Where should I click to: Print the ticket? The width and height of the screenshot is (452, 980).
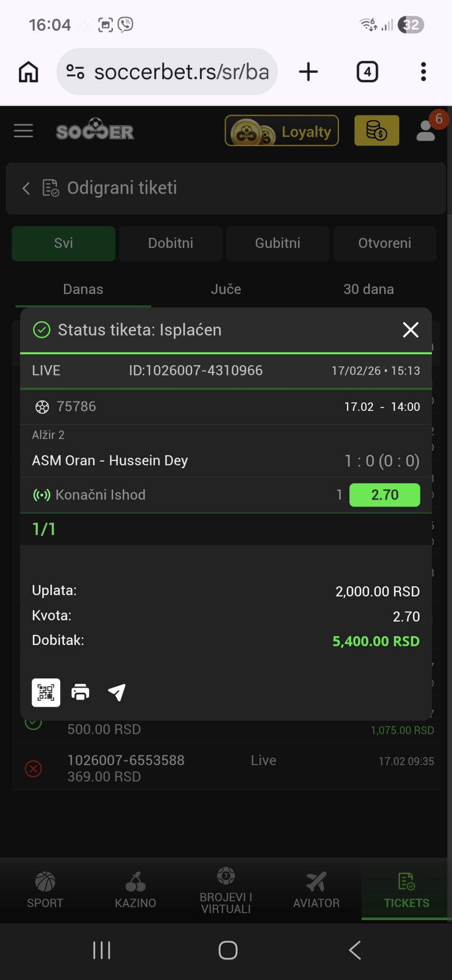pyautogui.click(x=81, y=693)
